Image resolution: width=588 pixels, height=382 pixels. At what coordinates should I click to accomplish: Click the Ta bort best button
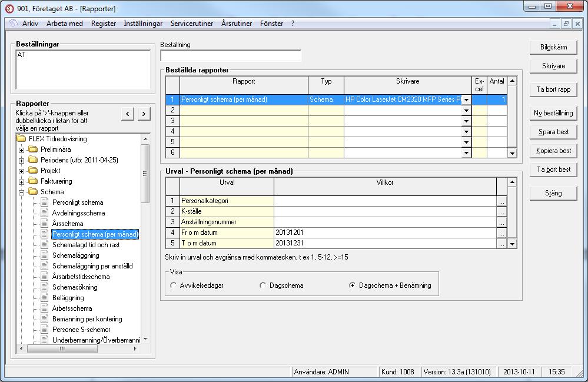[553, 170]
